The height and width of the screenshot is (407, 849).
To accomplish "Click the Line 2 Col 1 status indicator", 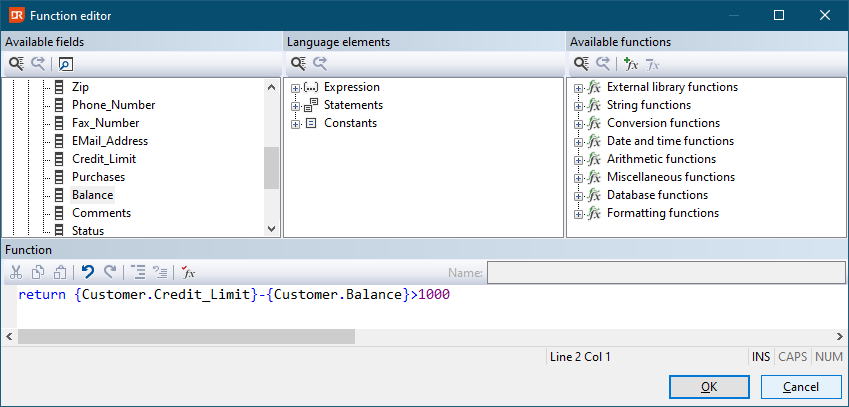I will (580, 357).
